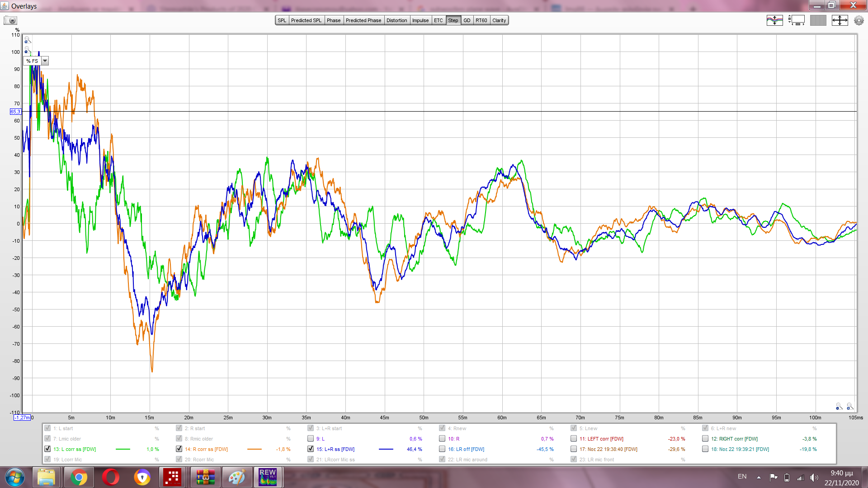Click horizontal zoom magnifier at bottom right
Image resolution: width=868 pixels, height=488 pixels.
(x=850, y=407)
